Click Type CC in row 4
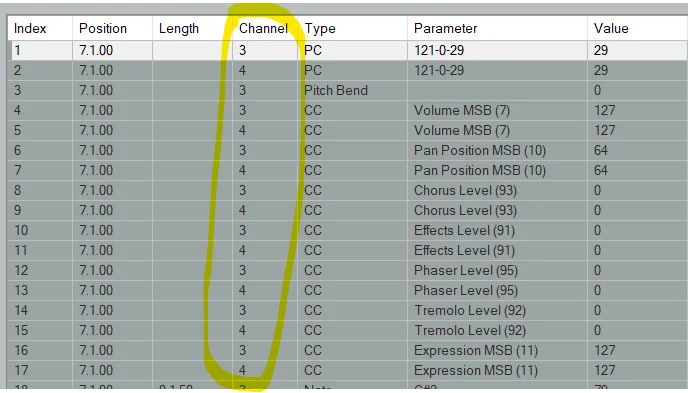The image size is (688, 393). [x=352, y=110]
